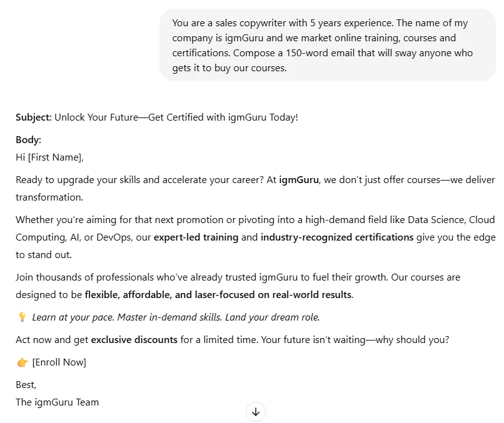Screen dimensions: 504x423
Task: Click the scroll-to-bottom down arrow button
Action: [256, 412]
